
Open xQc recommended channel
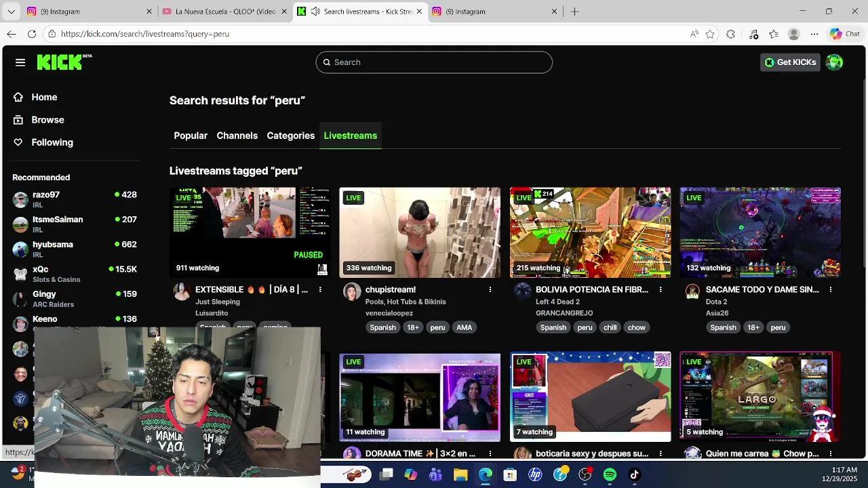(x=75, y=274)
